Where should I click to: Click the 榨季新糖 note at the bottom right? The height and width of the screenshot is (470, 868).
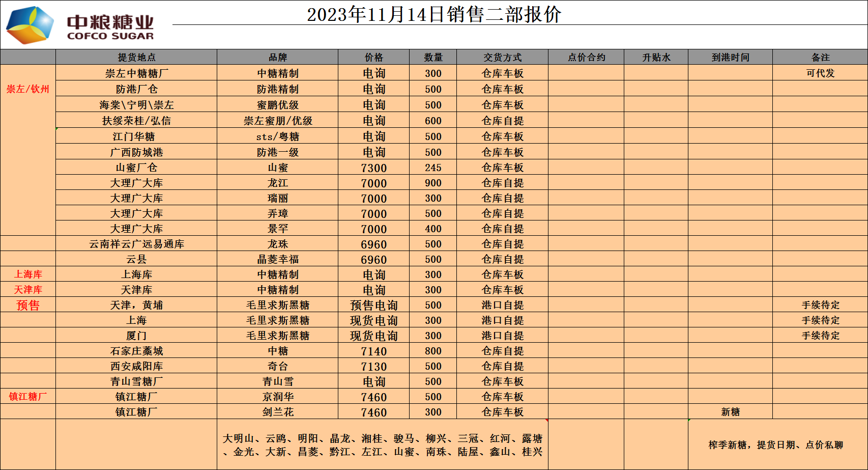[x=775, y=445]
